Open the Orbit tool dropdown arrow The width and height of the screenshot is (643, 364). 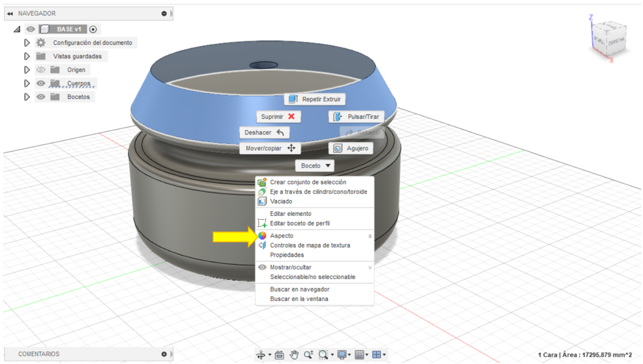click(x=270, y=355)
